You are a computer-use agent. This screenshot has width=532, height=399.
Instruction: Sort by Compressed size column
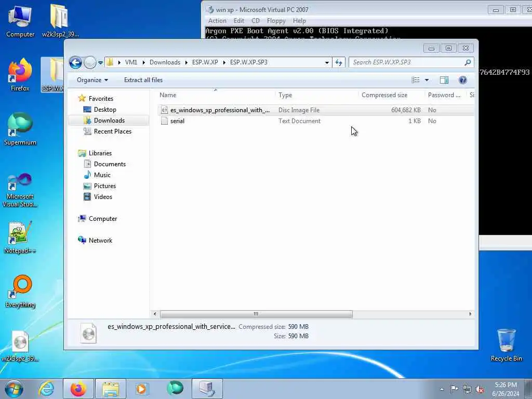point(391,95)
